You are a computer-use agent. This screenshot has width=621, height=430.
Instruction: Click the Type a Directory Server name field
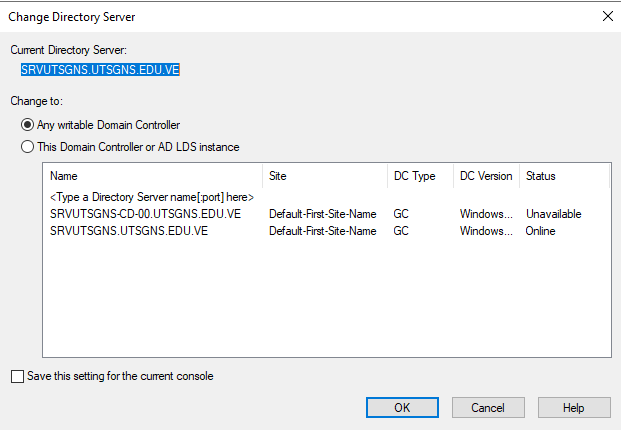click(x=152, y=197)
